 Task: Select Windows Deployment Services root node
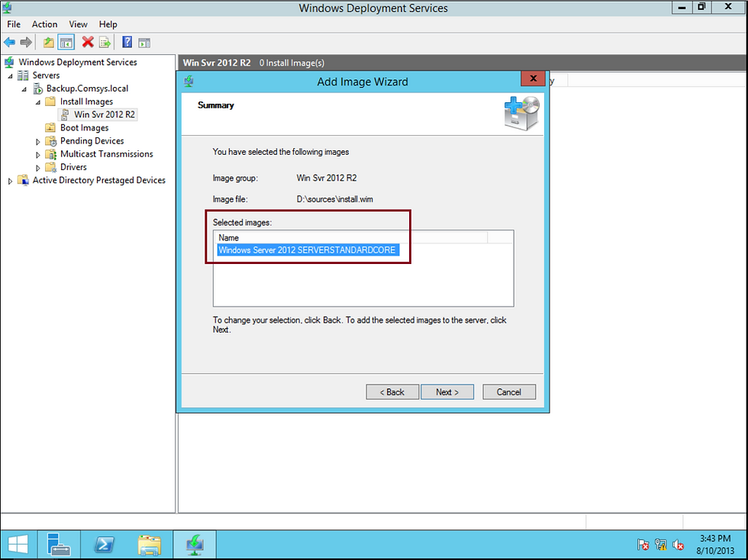point(78,62)
